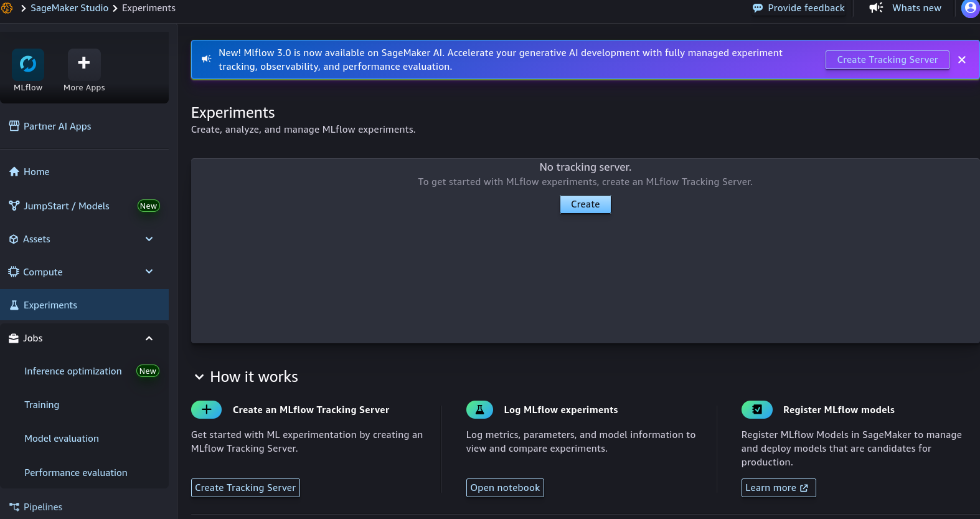Click the Open notebook button
980x519 pixels.
pyautogui.click(x=505, y=488)
